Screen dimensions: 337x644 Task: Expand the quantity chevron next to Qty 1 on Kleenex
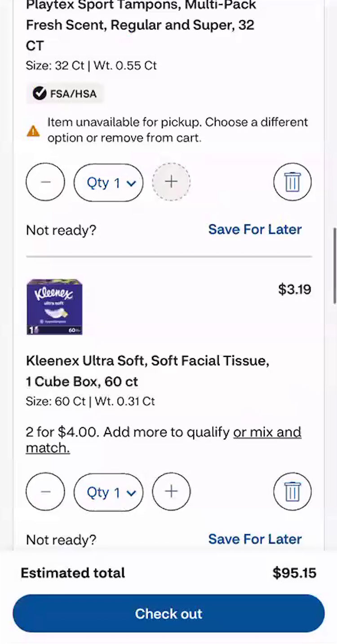tap(131, 492)
